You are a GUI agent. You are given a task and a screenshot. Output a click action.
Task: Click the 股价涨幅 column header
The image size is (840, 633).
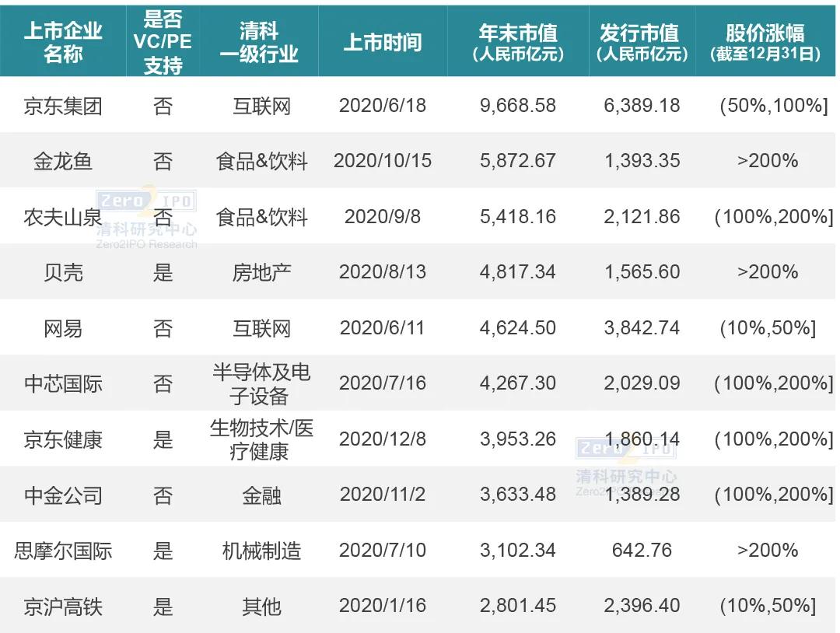[765, 40]
